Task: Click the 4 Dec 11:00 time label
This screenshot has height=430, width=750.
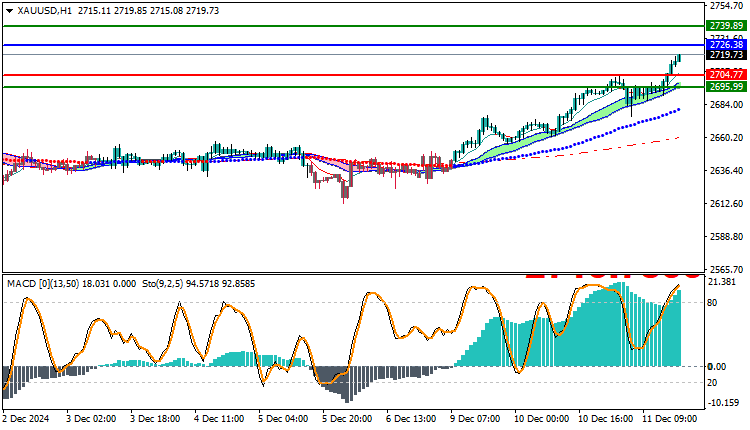Action: [219, 419]
